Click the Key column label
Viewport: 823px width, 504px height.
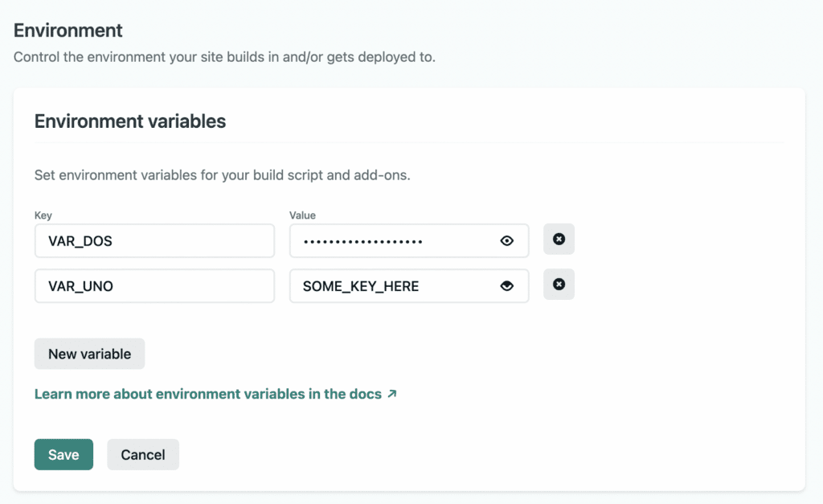43,215
